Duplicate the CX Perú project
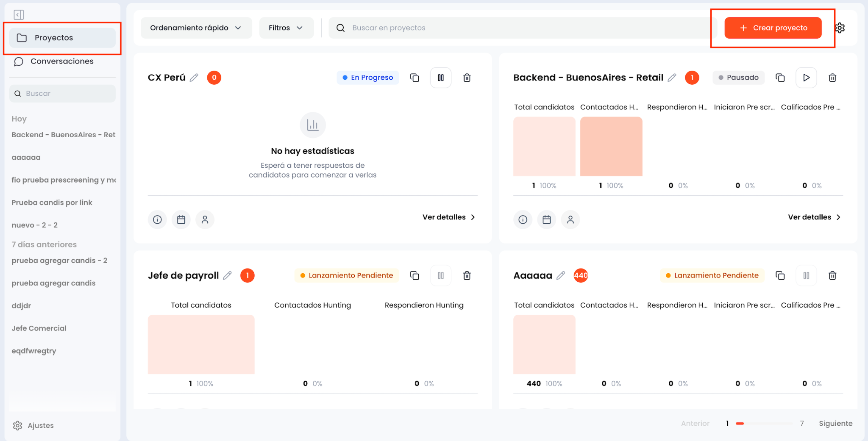Image resolution: width=868 pixels, height=441 pixels. (415, 78)
